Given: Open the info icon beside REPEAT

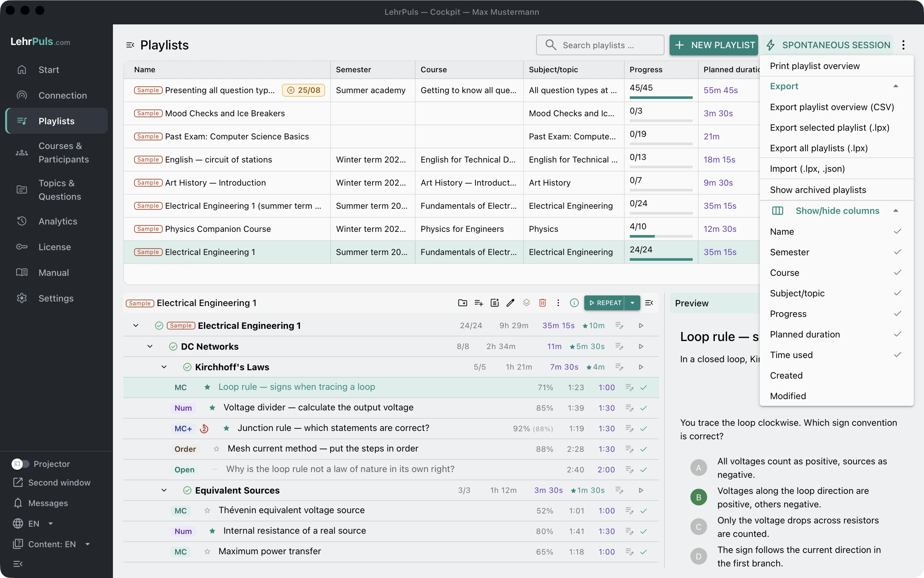Looking at the screenshot, I should click(574, 303).
